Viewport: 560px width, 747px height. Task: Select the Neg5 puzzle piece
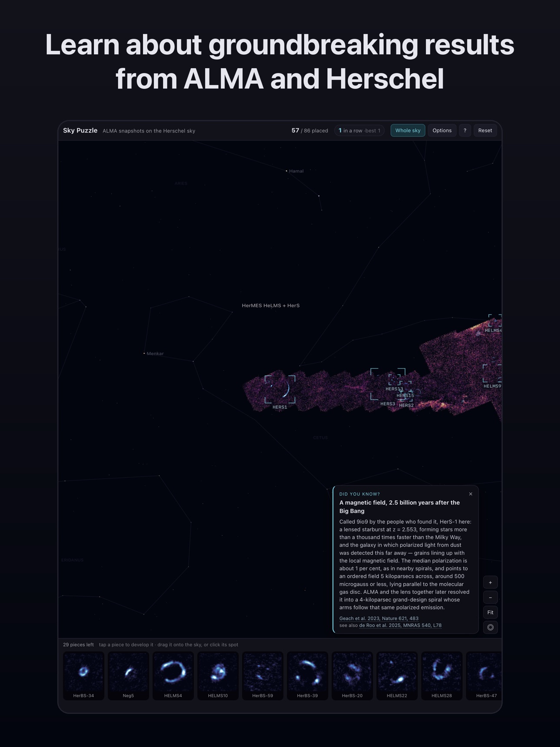click(x=128, y=675)
